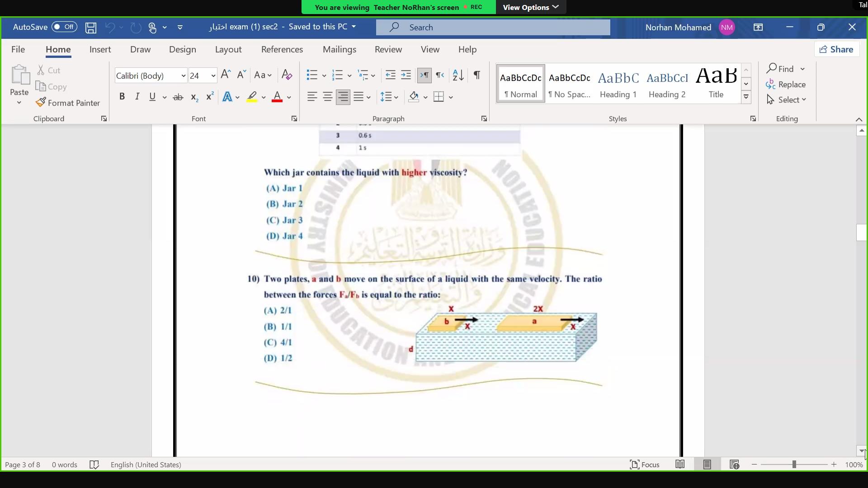This screenshot has height=488, width=868.
Task: Click the Grow Font size icon
Action: 226,75
